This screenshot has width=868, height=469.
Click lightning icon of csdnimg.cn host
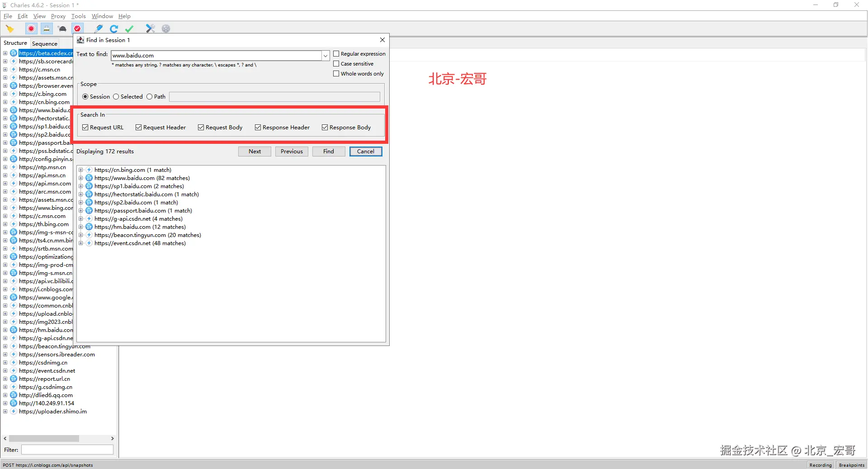point(14,363)
